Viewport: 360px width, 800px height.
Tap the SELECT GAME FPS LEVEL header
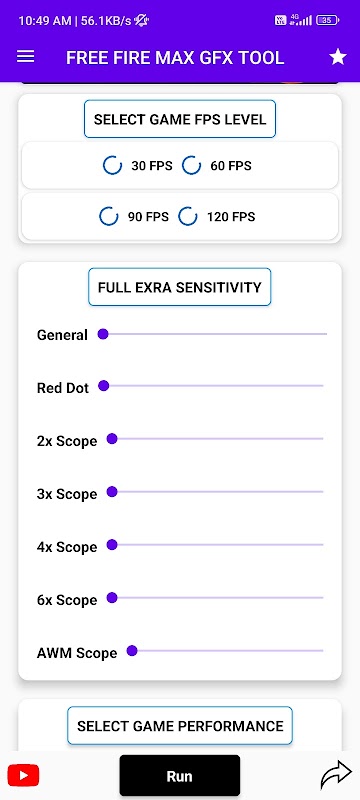point(180,119)
